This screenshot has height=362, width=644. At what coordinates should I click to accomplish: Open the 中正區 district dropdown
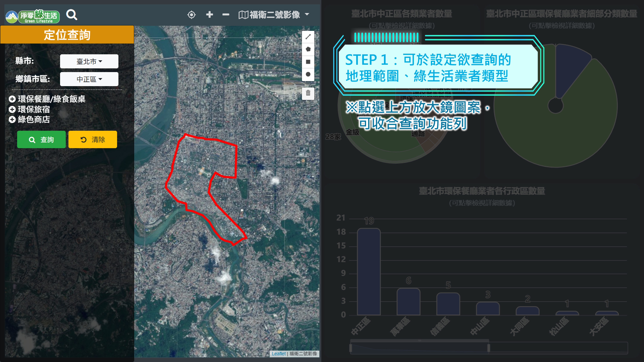click(89, 79)
